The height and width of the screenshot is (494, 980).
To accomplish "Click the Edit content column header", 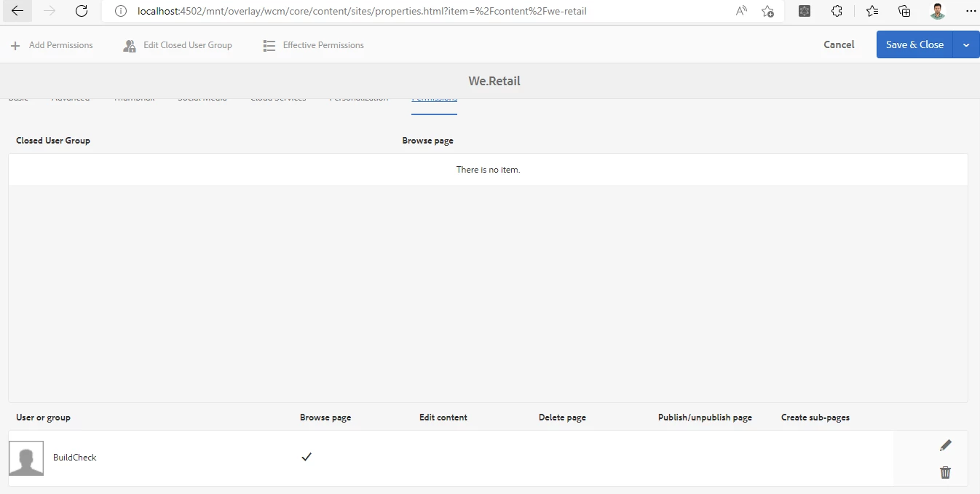I will tap(443, 417).
